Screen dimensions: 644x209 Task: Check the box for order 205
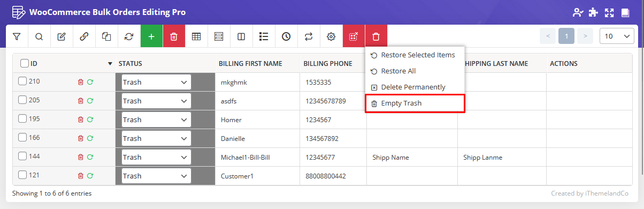click(x=22, y=100)
